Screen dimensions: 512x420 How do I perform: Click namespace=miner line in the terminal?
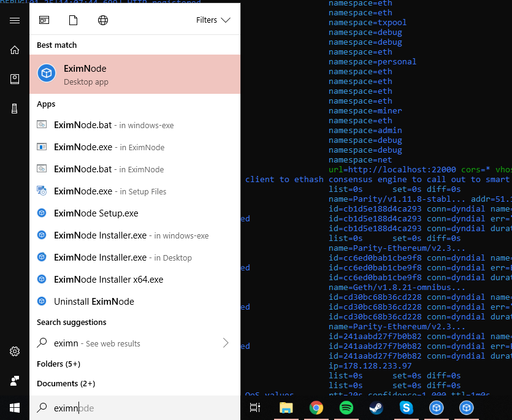click(365, 111)
